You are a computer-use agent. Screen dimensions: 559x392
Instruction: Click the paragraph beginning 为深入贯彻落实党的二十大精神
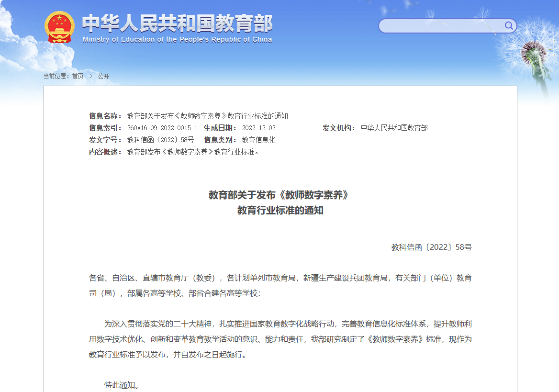(280, 339)
